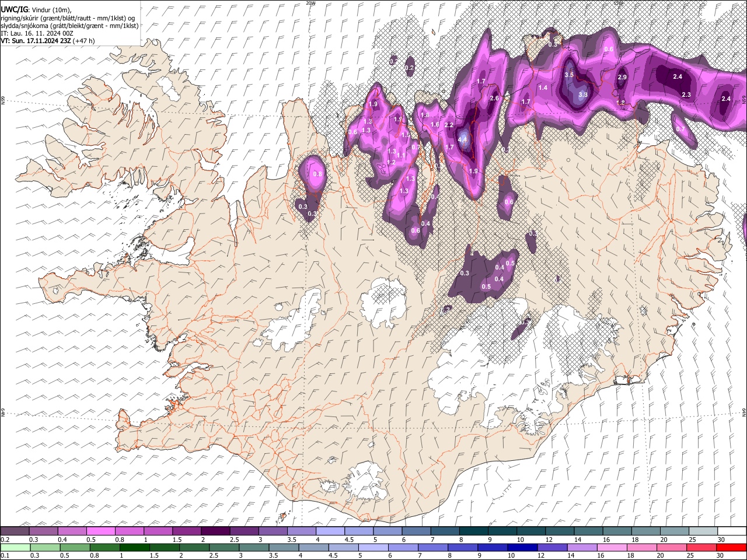Click the 3.3 value on the map

pyautogui.click(x=582, y=94)
